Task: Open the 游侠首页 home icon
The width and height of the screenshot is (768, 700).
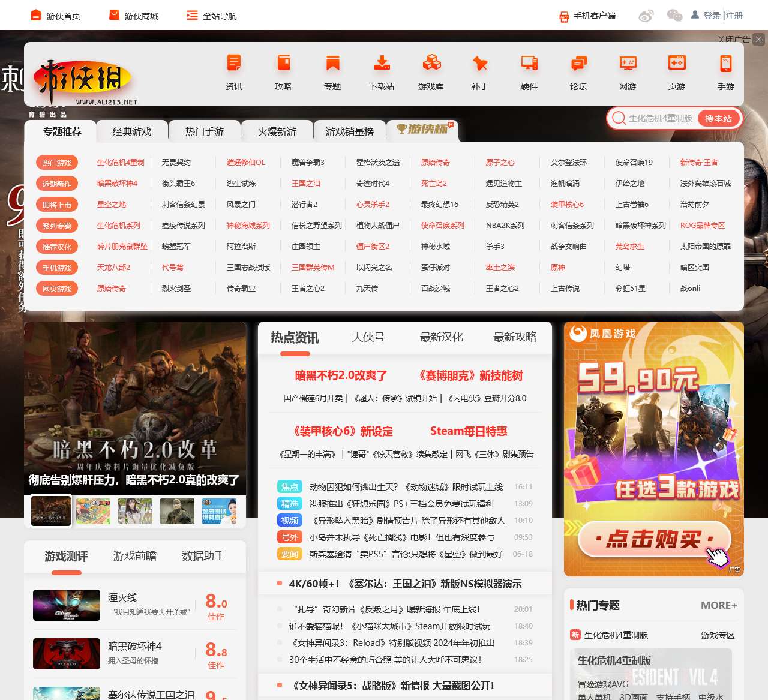Action: coord(36,15)
